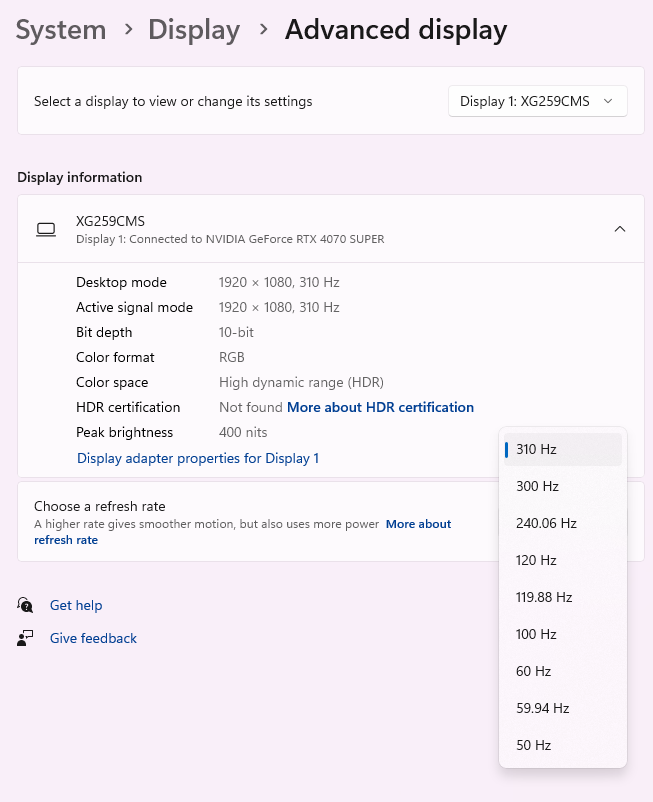Go to System in the breadcrumb

click(x=61, y=30)
